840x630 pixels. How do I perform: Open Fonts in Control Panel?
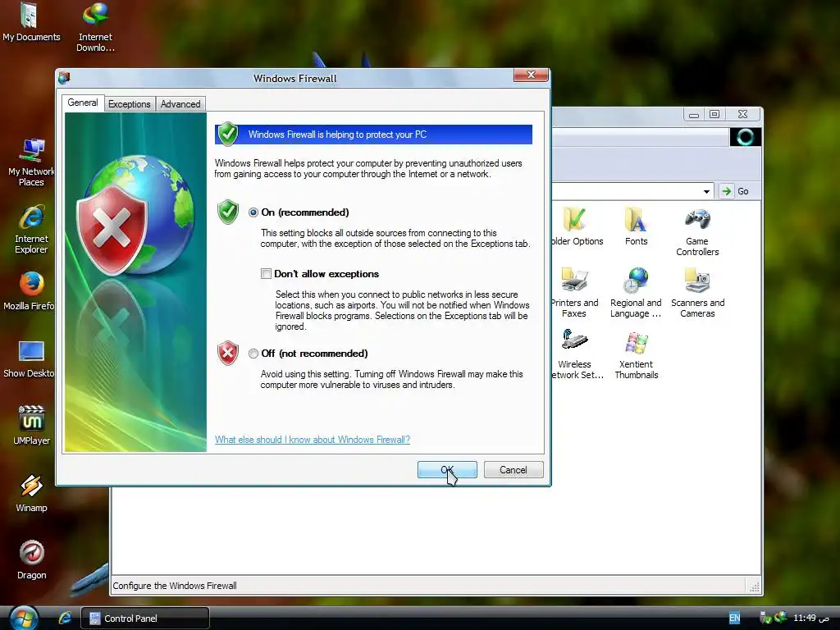point(636,226)
